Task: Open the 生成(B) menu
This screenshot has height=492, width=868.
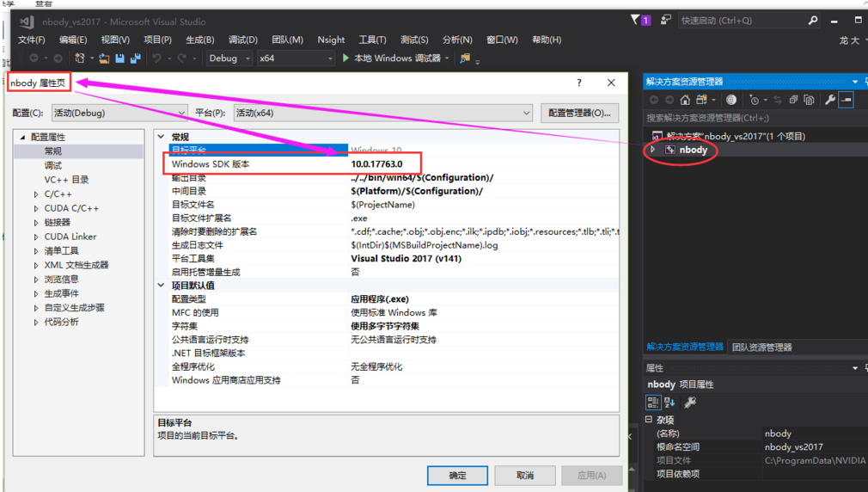Action: [x=200, y=40]
